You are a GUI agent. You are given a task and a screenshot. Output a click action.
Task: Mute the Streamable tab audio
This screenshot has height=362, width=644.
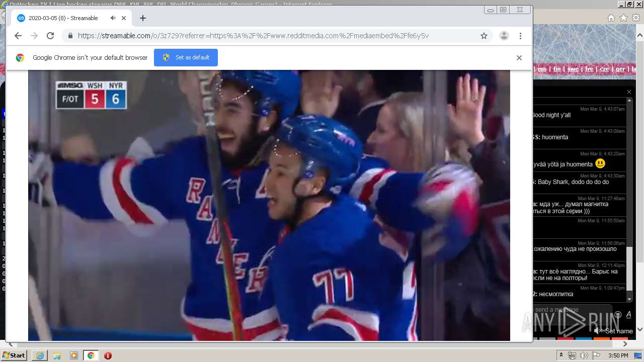pos(113,18)
